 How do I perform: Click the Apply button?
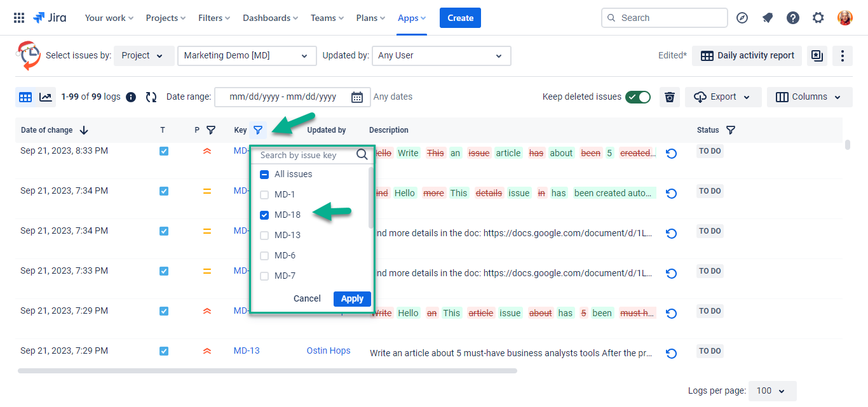pos(352,298)
